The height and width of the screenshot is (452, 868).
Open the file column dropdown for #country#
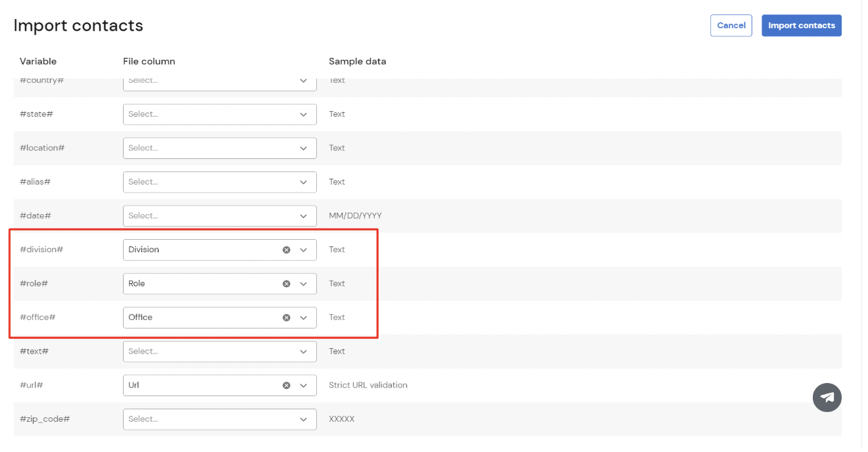click(219, 80)
